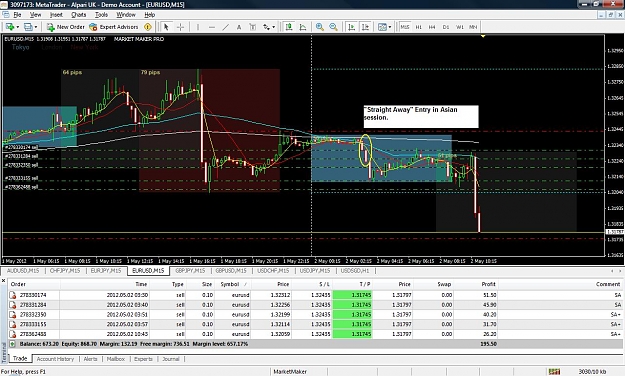Open the File menu

(17, 15)
